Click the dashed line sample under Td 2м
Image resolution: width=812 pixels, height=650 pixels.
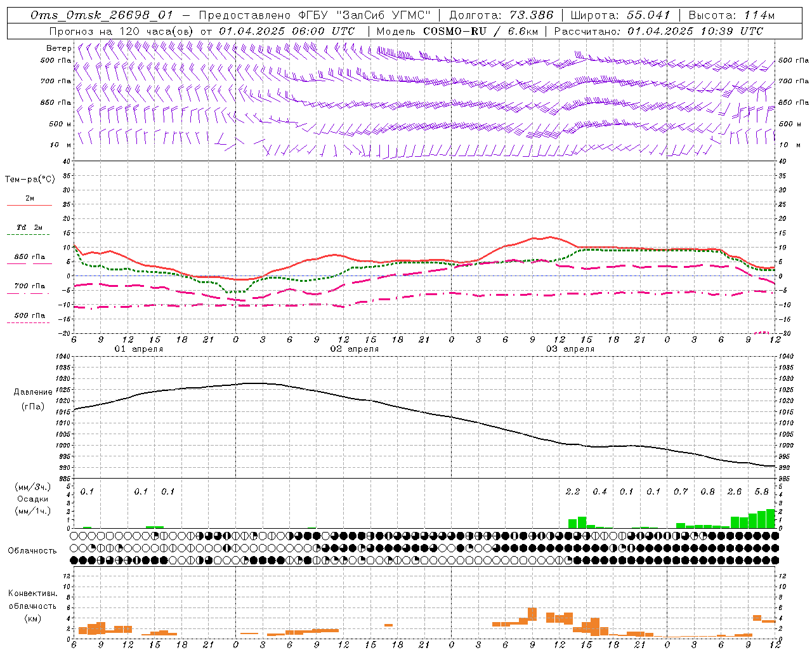click(28, 235)
